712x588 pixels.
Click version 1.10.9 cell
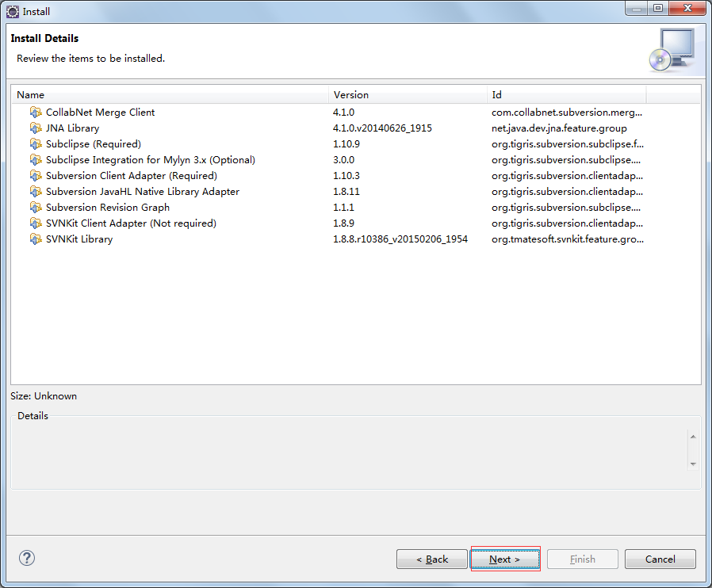(x=346, y=143)
